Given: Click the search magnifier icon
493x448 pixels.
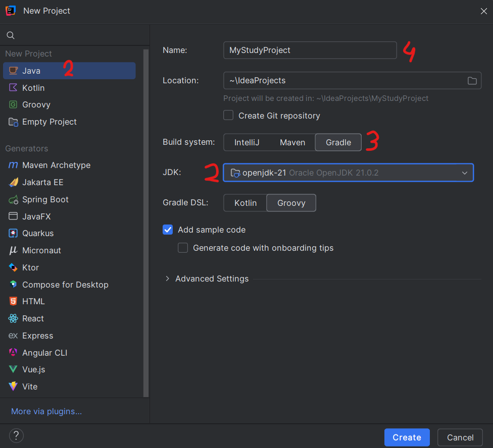Looking at the screenshot, I should [11, 35].
